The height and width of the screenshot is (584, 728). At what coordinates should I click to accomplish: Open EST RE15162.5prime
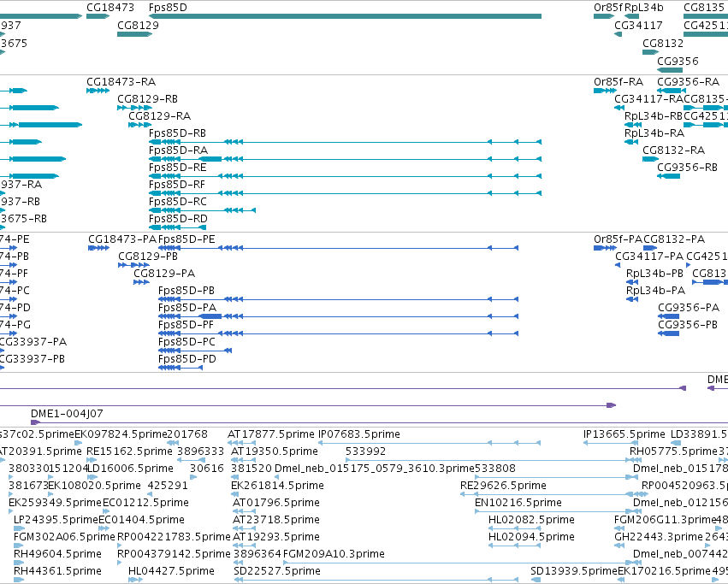129,451
